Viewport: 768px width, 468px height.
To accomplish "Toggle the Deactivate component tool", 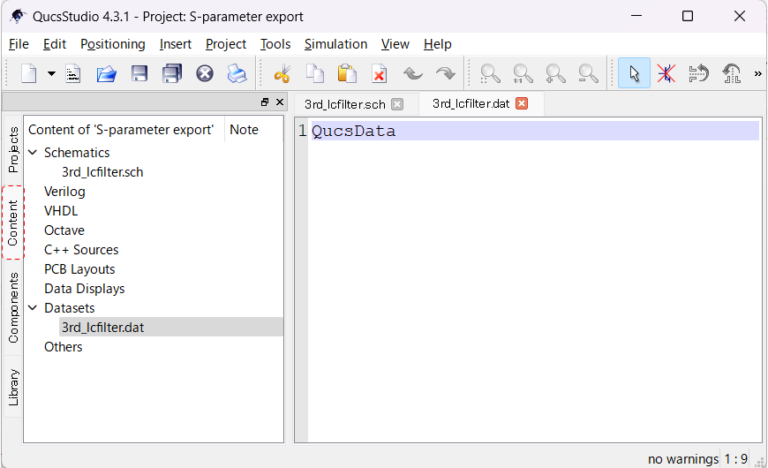I will coord(666,74).
